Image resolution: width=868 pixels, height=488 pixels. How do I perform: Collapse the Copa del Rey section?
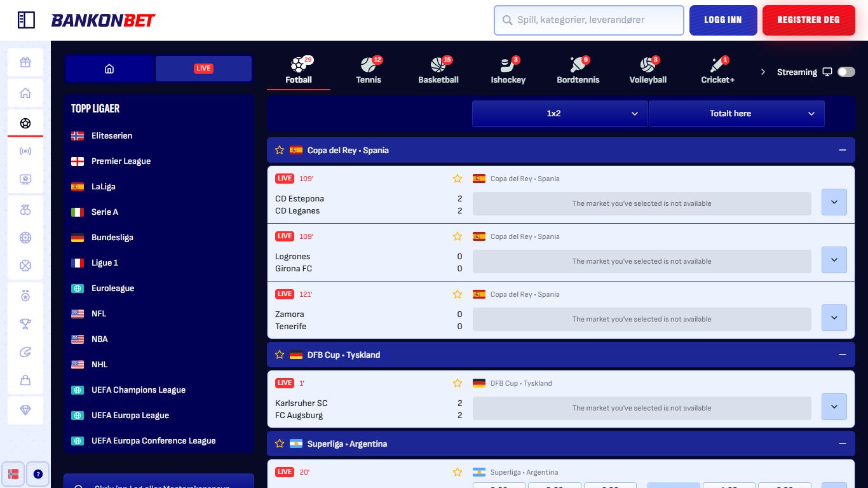pyautogui.click(x=843, y=150)
